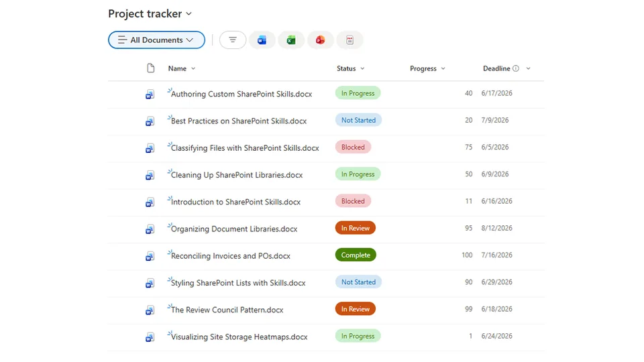This screenshot has width=644, height=362.
Task: Select deadline 6/17/2026
Action: point(497,93)
